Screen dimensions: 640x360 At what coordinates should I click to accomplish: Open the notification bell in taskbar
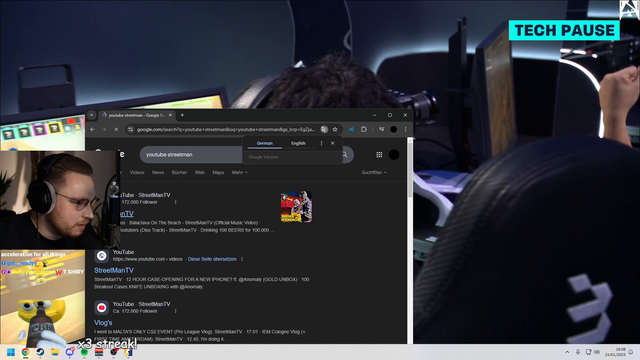point(631,352)
